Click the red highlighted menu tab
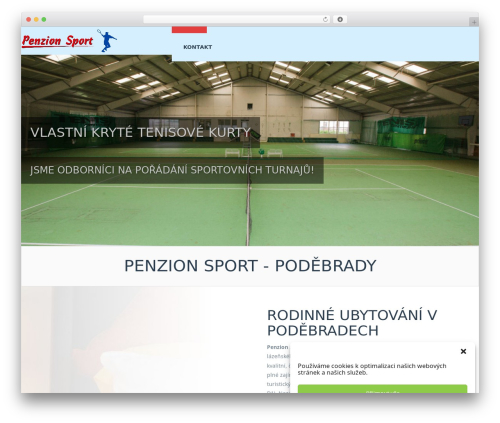 [x=189, y=30]
